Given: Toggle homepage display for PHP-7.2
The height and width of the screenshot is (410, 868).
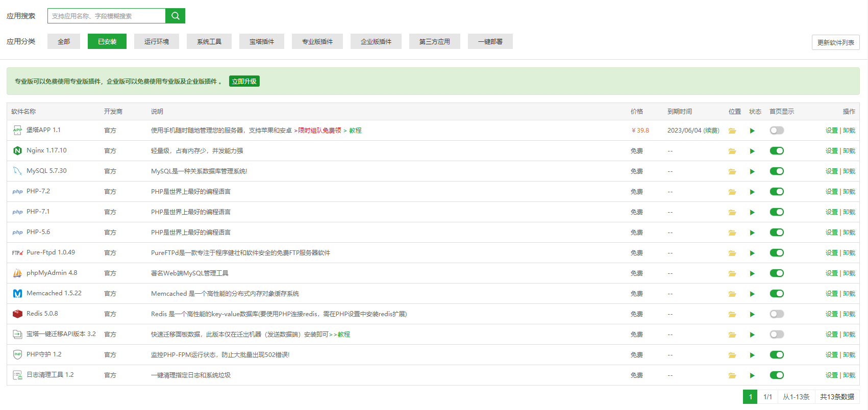Looking at the screenshot, I should tap(777, 192).
